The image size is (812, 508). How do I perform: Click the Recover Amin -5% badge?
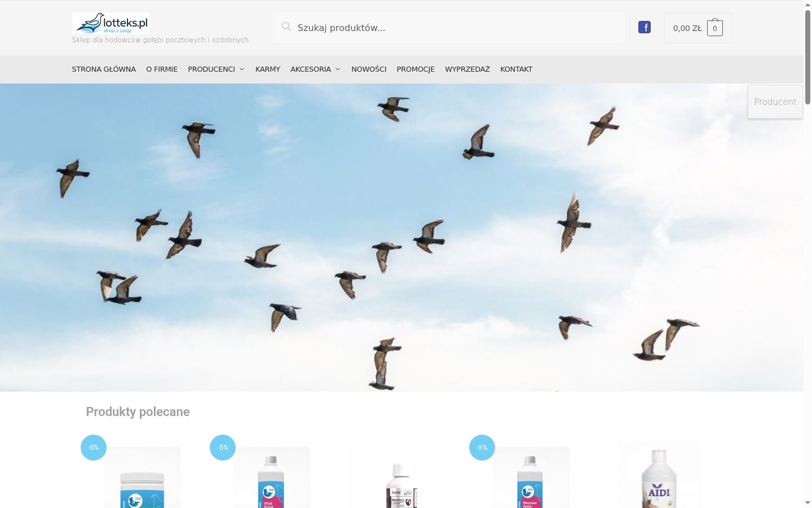click(482, 448)
